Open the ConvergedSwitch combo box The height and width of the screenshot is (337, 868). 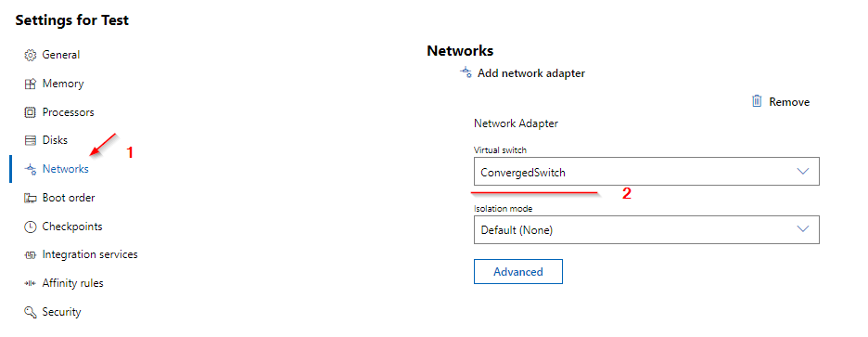pyautogui.click(x=646, y=171)
